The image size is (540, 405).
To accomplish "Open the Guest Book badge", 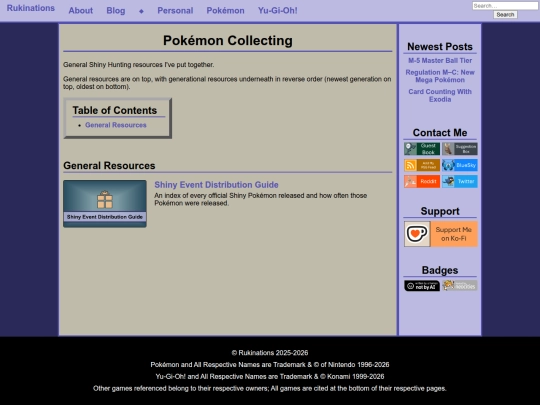I will pyautogui.click(x=422, y=149).
